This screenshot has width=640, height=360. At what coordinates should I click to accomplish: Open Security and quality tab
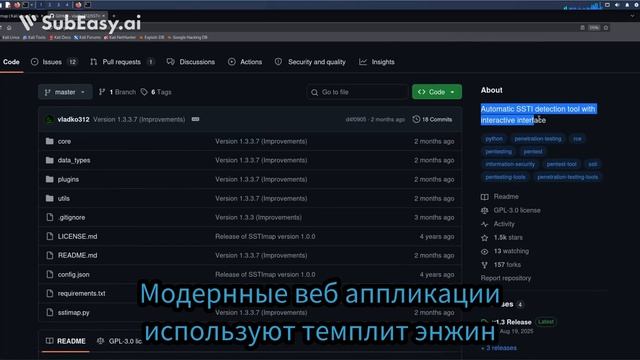[310, 62]
